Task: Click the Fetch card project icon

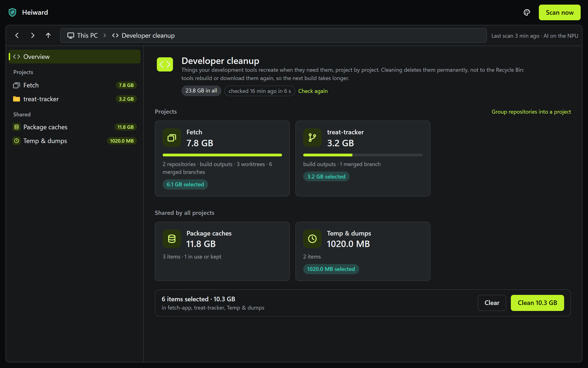Action: tap(172, 138)
